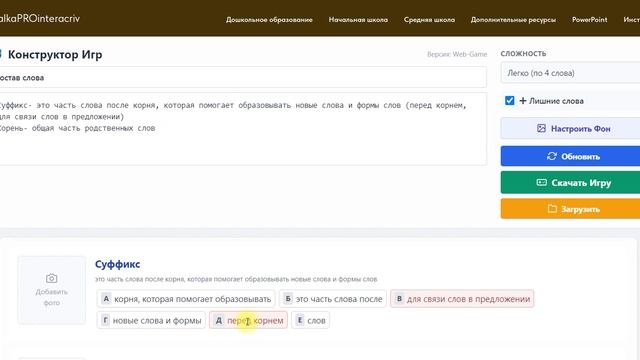Screen dimensions: 640x360
Task: Open Дошкольное образование menu
Action: [269, 20]
